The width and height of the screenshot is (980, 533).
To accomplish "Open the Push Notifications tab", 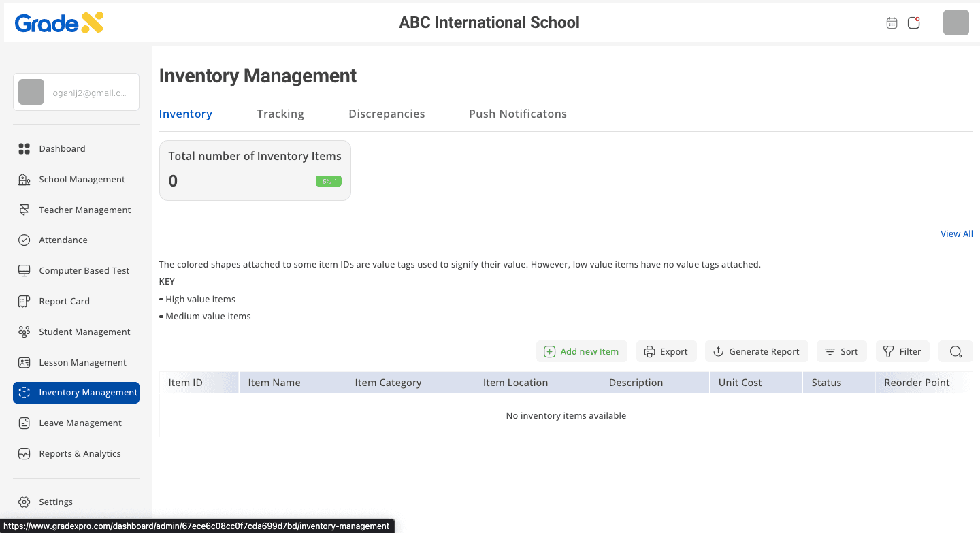I will pos(518,114).
